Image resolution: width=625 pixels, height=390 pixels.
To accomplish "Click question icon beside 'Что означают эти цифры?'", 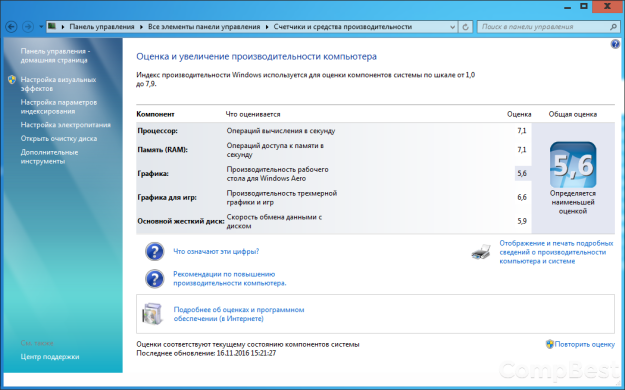I will pos(154,252).
